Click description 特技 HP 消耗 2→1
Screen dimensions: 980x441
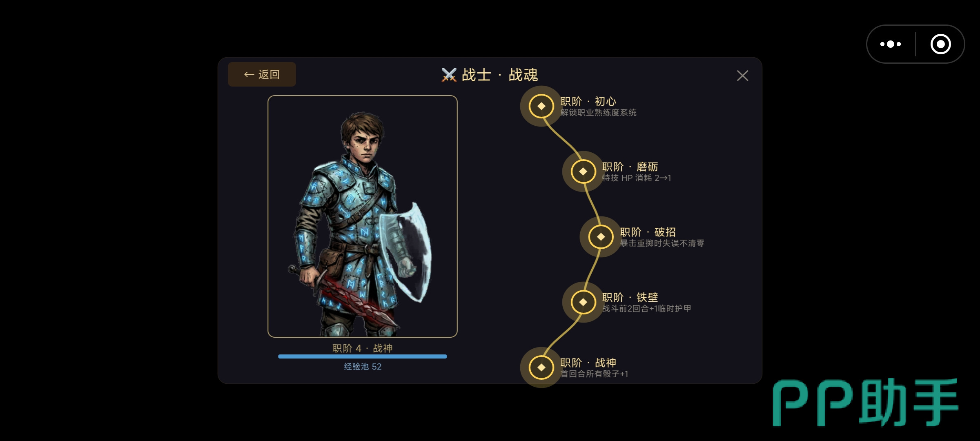[x=637, y=178]
